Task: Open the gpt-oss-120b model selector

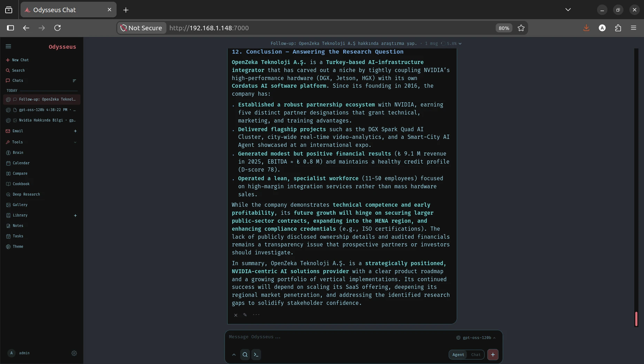Action: click(476, 338)
